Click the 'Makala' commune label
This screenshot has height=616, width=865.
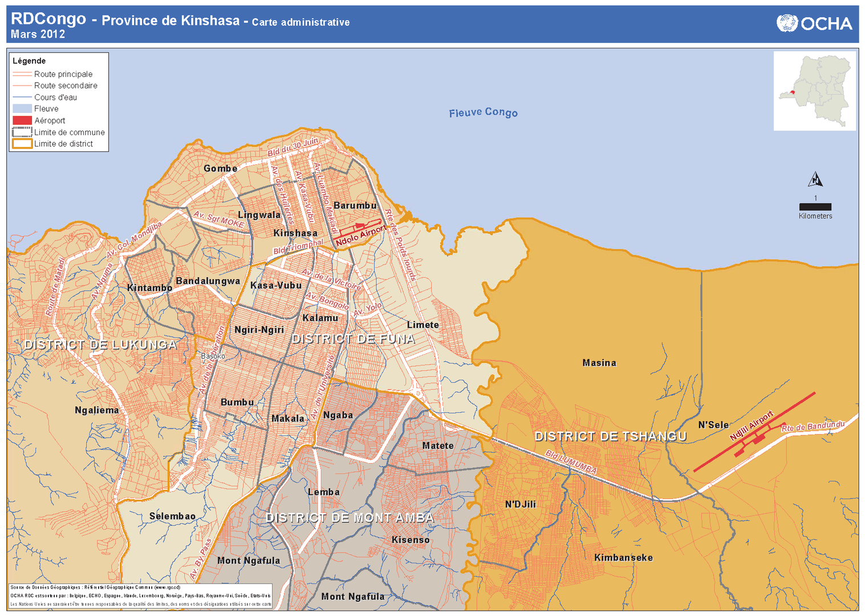[x=287, y=418]
